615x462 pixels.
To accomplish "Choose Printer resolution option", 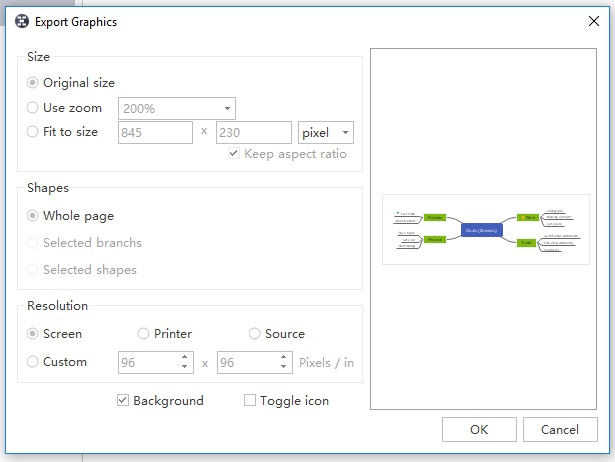I will point(144,334).
